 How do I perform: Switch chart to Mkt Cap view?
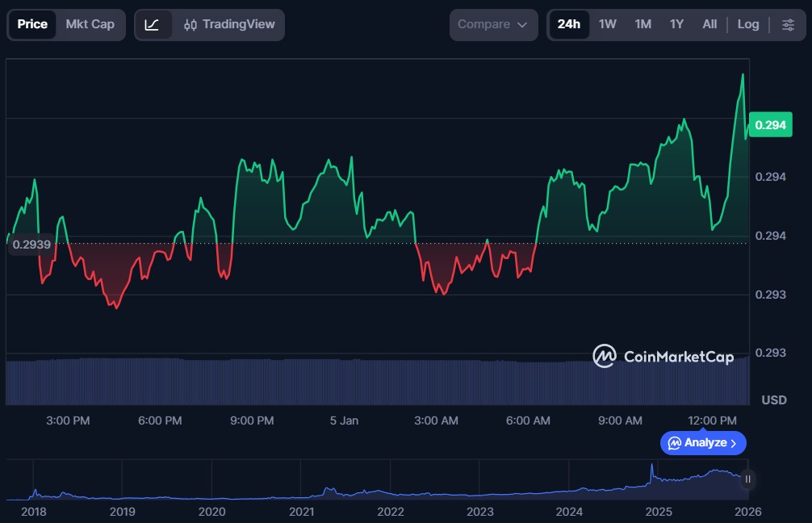(x=90, y=24)
